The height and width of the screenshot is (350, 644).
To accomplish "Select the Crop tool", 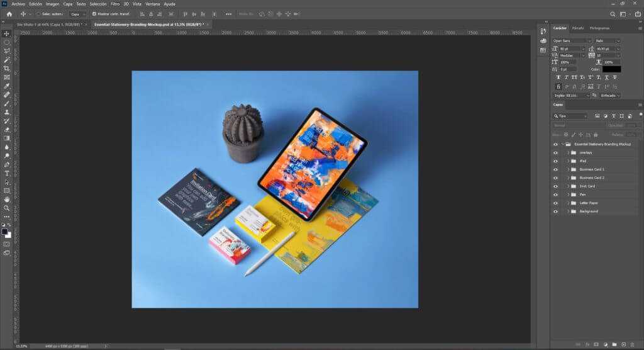I will [x=7, y=68].
